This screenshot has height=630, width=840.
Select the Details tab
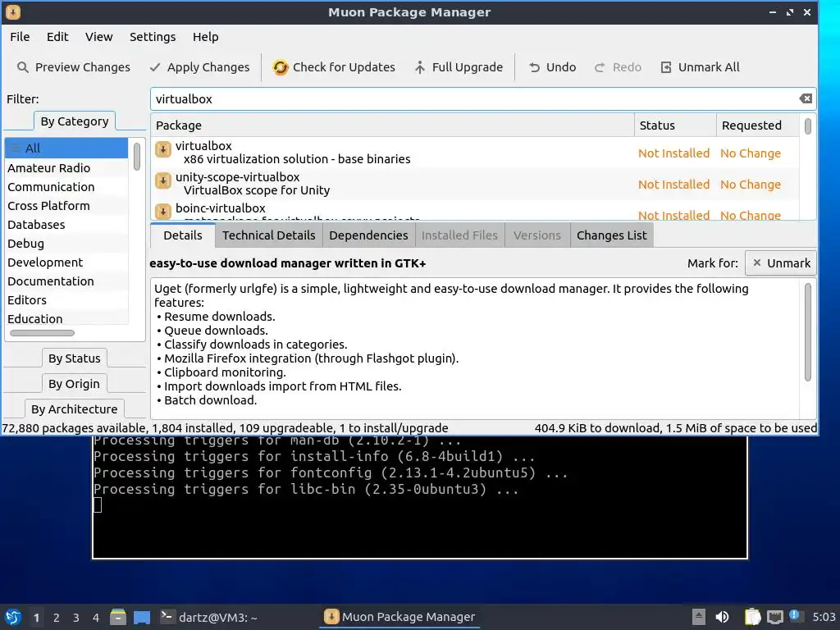point(183,235)
